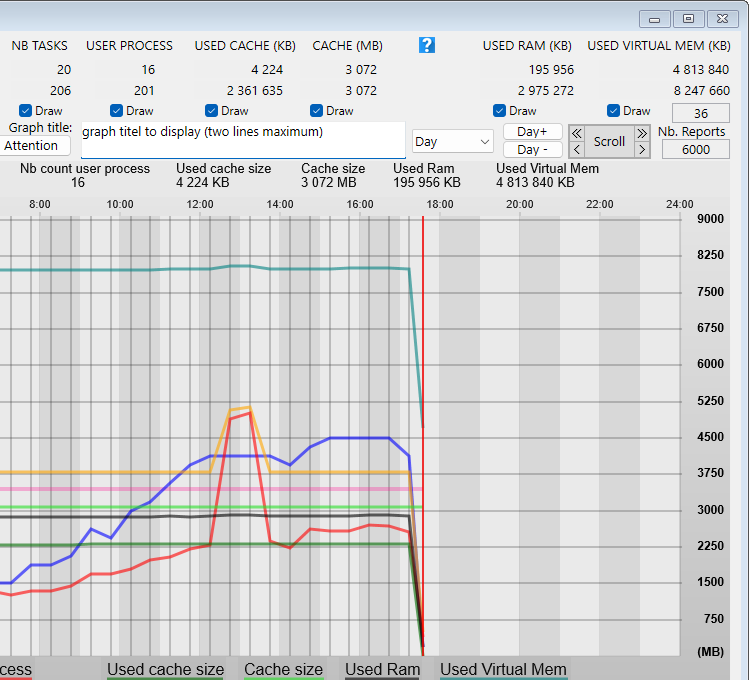The width and height of the screenshot is (749, 680).
Task: Step back with single left scroll arrow
Action: 577,150
